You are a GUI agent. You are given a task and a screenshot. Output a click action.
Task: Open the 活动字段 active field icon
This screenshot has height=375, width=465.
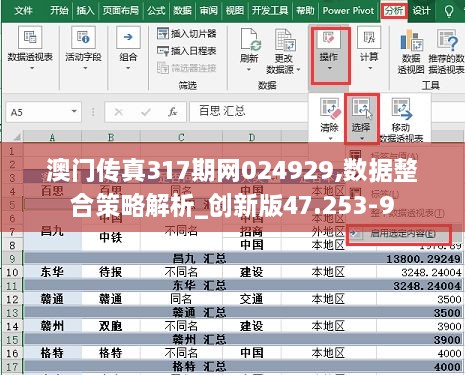point(83,37)
